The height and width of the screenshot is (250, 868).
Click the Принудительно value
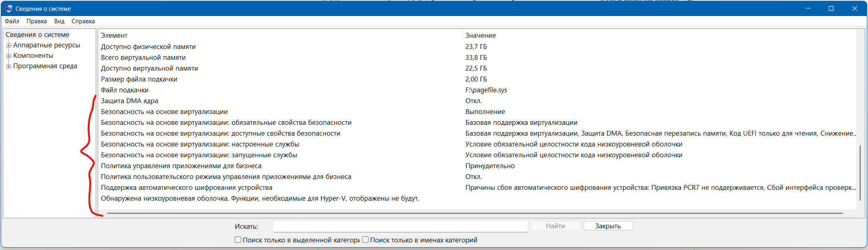[x=490, y=166]
